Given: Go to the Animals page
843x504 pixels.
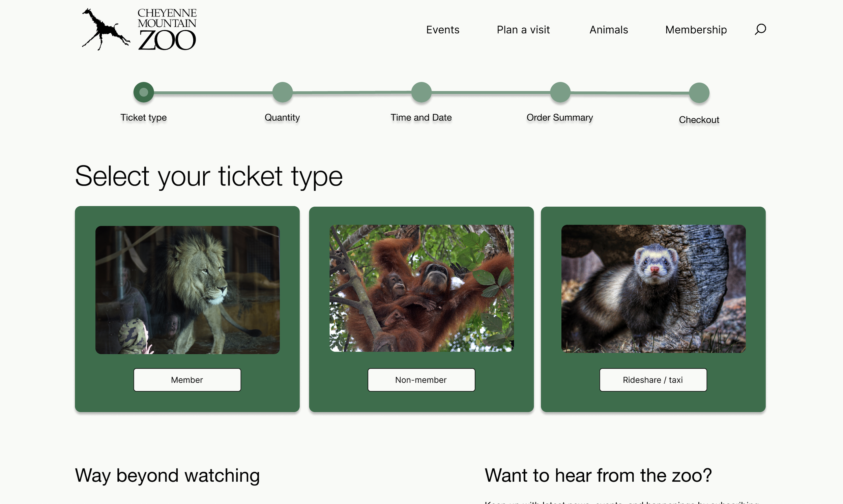Looking at the screenshot, I should point(609,30).
